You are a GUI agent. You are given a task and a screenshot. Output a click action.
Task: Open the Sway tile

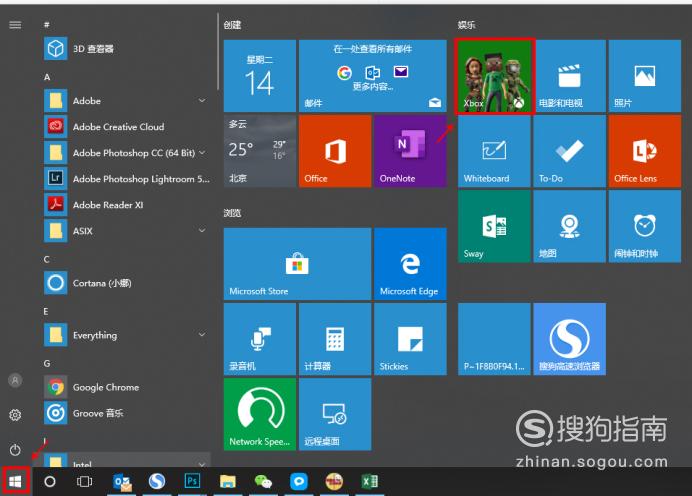pos(494,226)
